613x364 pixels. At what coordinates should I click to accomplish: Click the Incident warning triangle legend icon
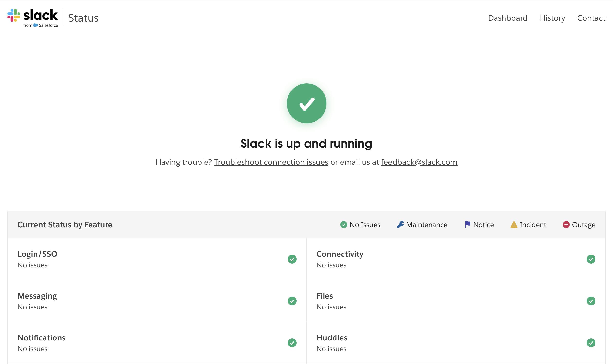(514, 225)
